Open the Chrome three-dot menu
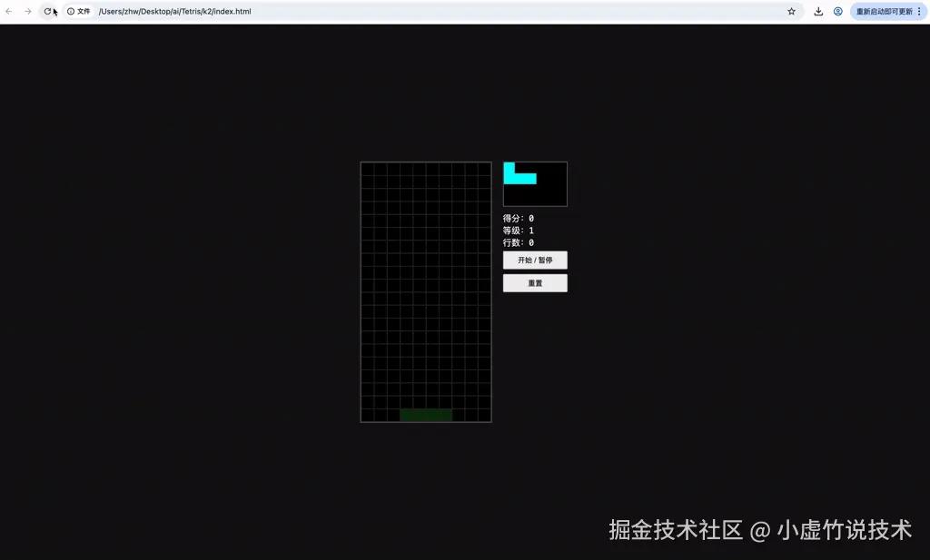The image size is (930, 560). coord(920,11)
